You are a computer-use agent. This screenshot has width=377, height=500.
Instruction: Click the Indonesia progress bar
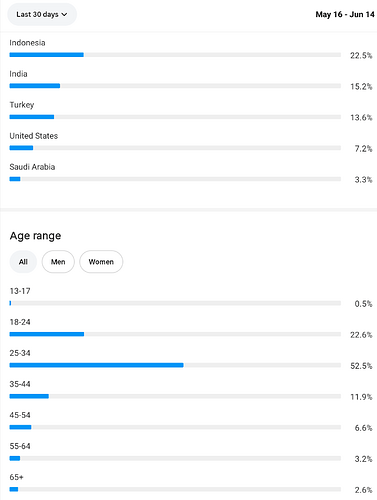(175, 55)
